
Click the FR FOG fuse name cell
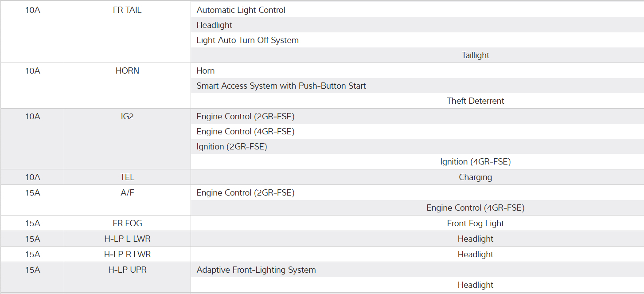point(127,223)
